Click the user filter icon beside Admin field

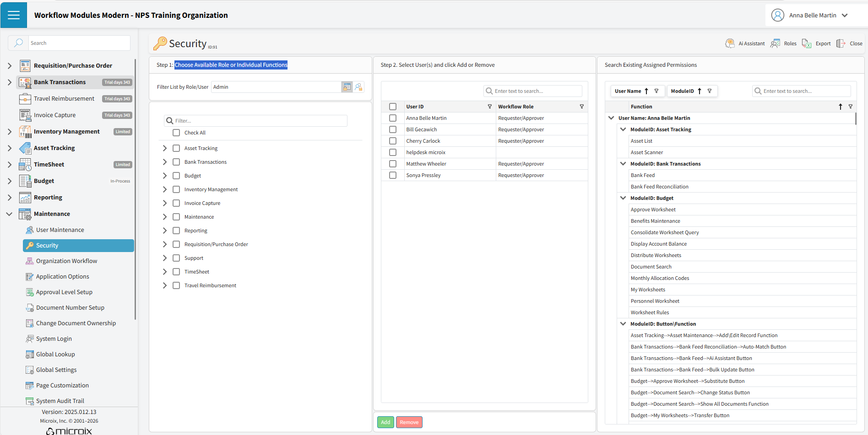click(358, 87)
